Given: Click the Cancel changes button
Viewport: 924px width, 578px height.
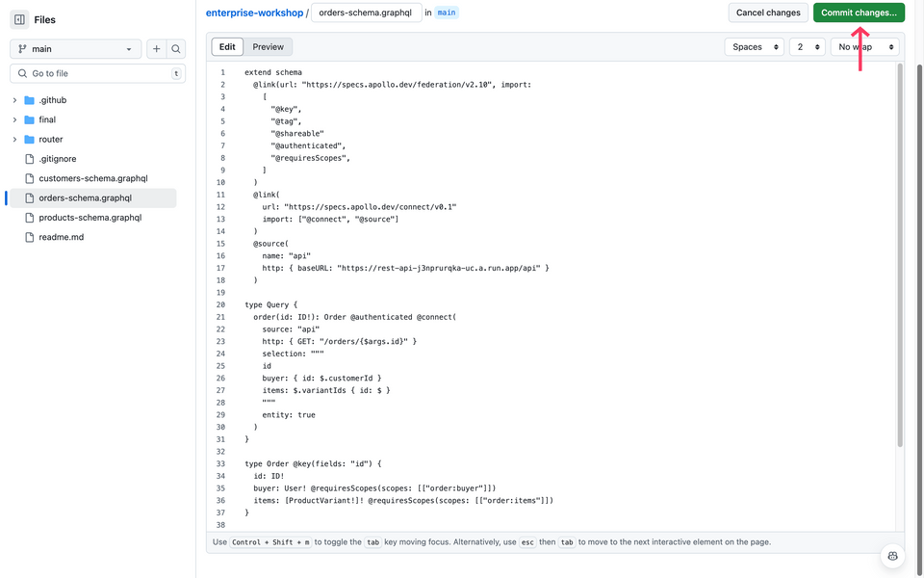Looking at the screenshot, I should click(768, 13).
